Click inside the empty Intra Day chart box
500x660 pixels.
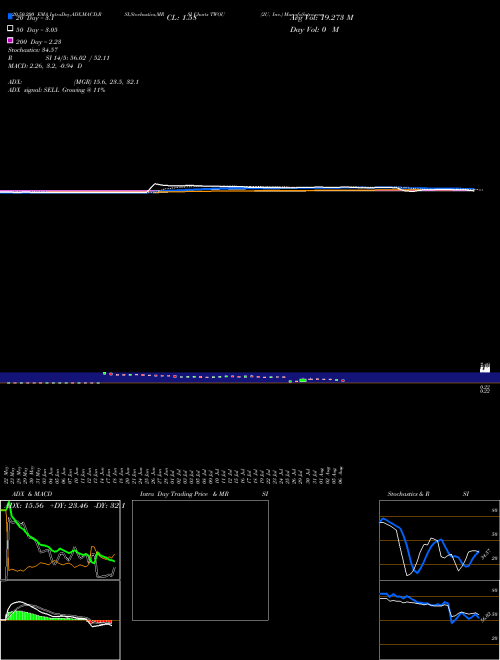coord(200,560)
